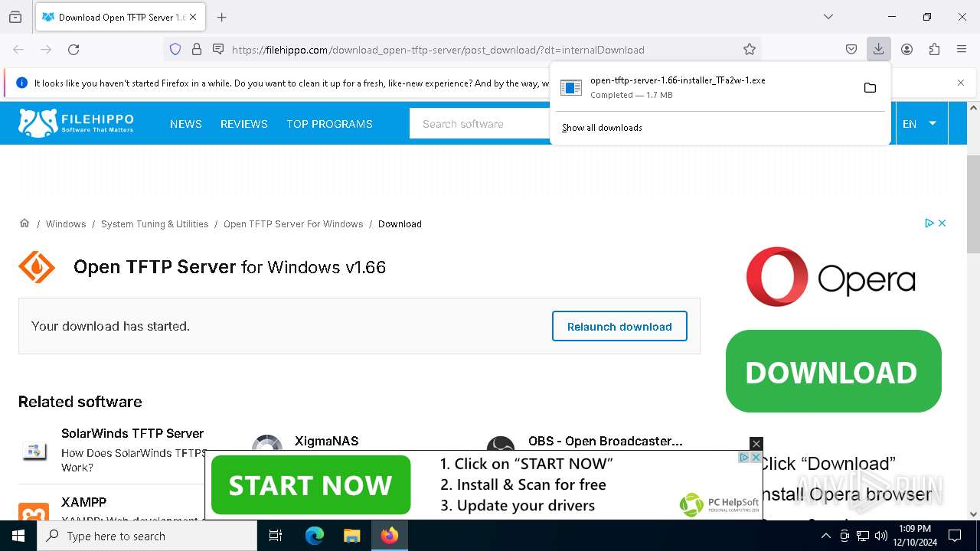980x551 pixels.
Task: Click the FileHippo logo
Action: pyautogui.click(x=76, y=123)
